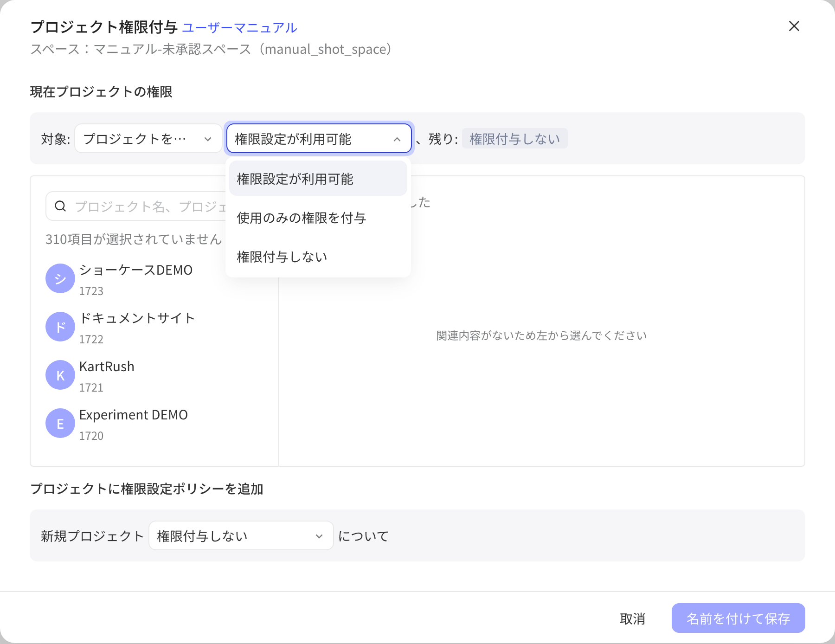Click project ID 1722

[x=91, y=339]
